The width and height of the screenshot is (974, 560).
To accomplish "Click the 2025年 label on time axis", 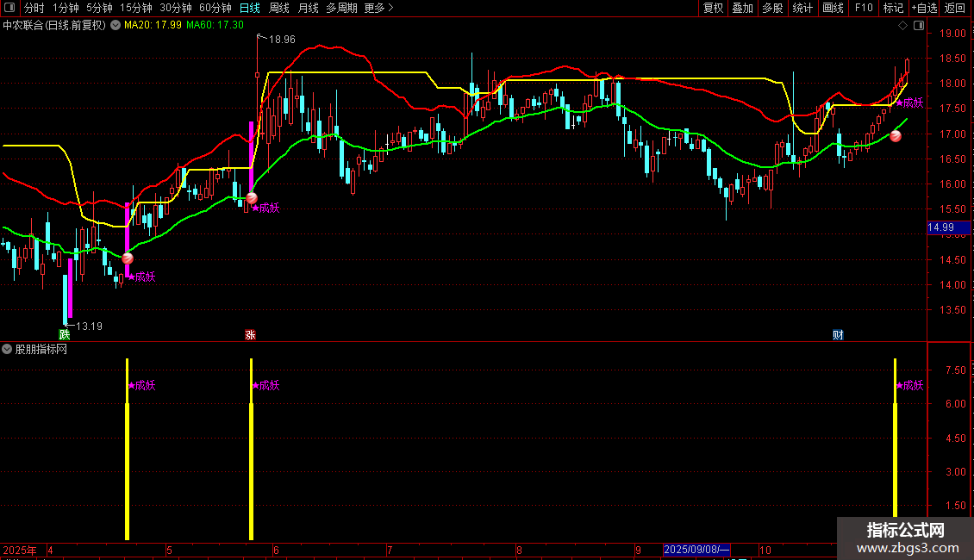I will point(20,550).
